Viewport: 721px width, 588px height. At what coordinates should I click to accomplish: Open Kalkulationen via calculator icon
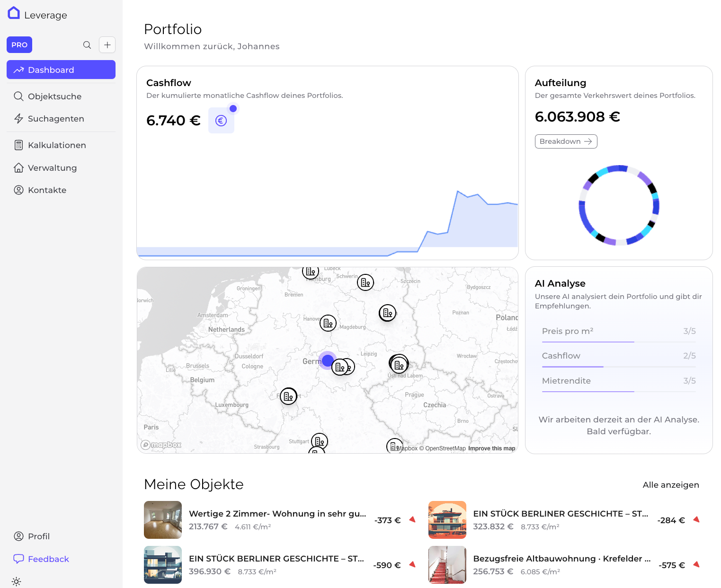(19, 145)
